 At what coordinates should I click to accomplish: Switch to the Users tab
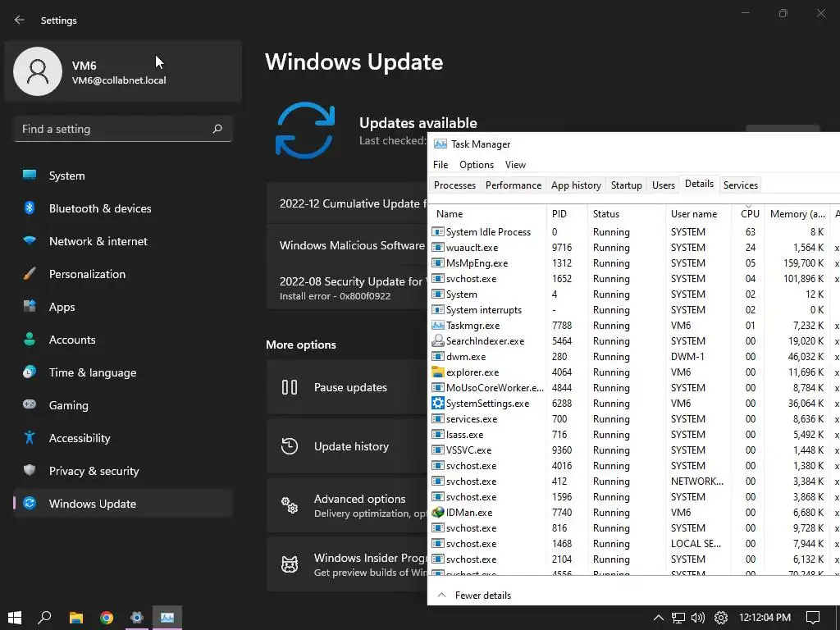(x=663, y=185)
